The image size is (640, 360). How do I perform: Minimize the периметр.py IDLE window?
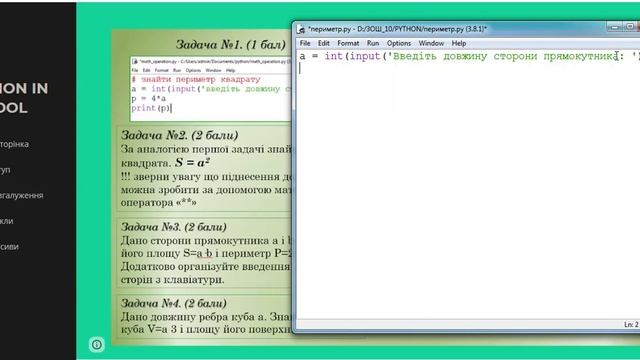(614, 27)
